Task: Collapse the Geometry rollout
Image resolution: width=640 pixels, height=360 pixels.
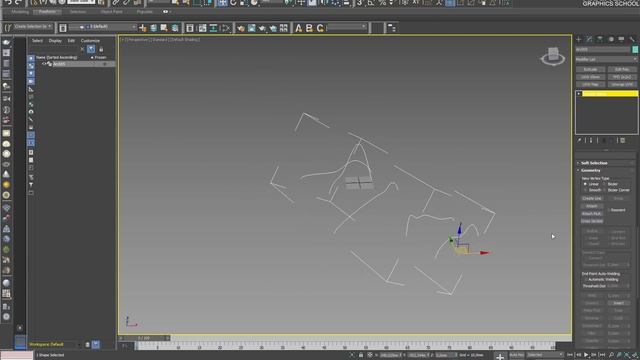Action: pos(606,170)
